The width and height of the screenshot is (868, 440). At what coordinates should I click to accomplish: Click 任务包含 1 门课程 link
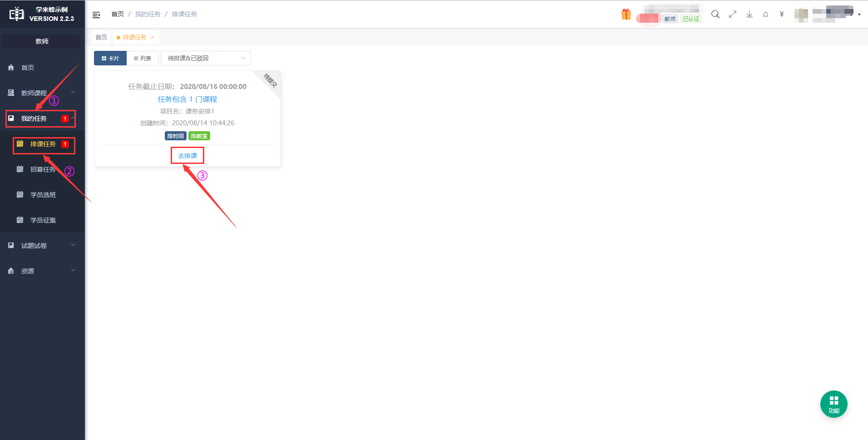[x=187, y=99]
